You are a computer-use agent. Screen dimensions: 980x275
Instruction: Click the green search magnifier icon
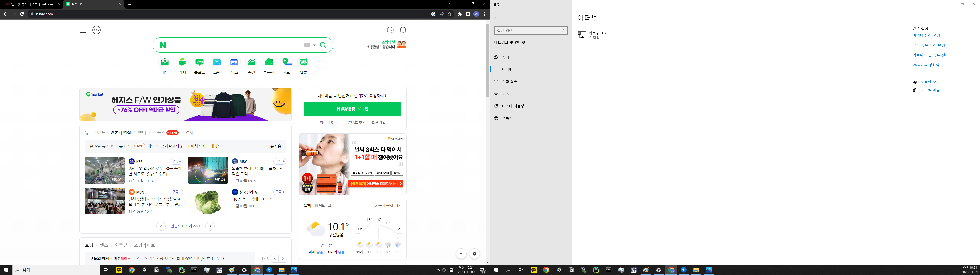(323, 45)
